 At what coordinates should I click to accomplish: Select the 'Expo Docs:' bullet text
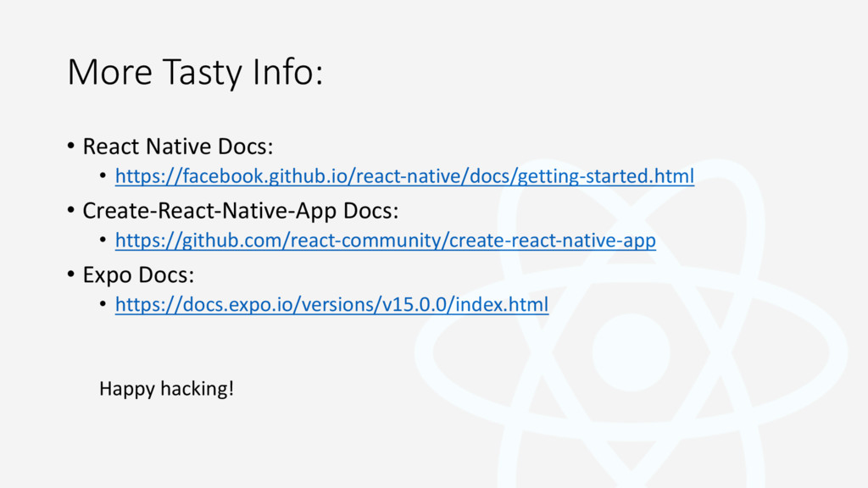[x=138, y=275]
